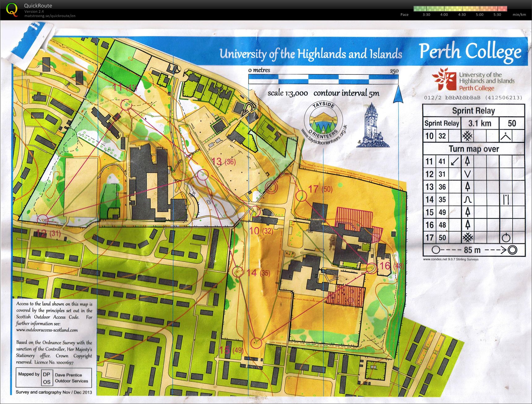Click the tree symbol in control row 16
Screen dimensions: 532x404
[467, 225]
